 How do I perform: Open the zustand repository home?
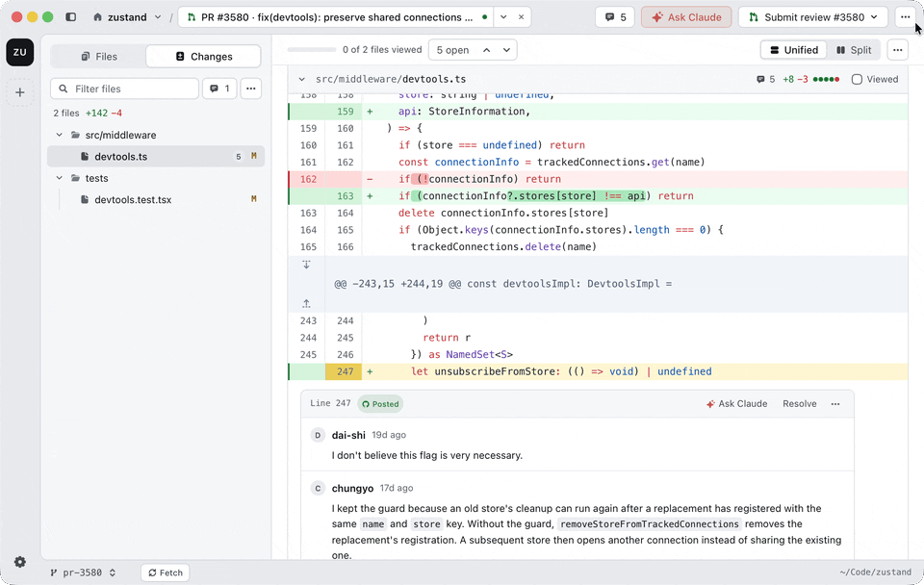pos(120,17)
